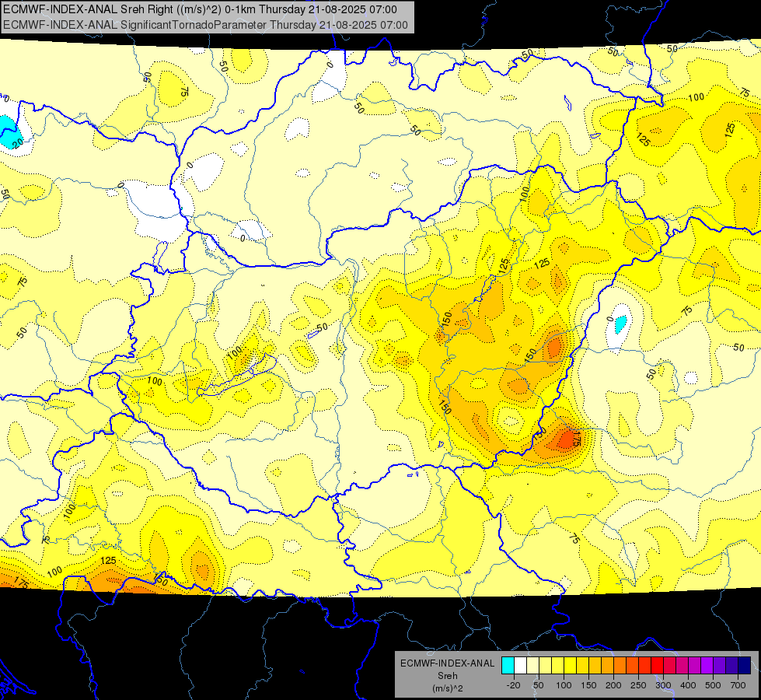The image size is (761, 700).
Task: Click the 'Sreh' label in the legend
Action: (x=448, y=676)
